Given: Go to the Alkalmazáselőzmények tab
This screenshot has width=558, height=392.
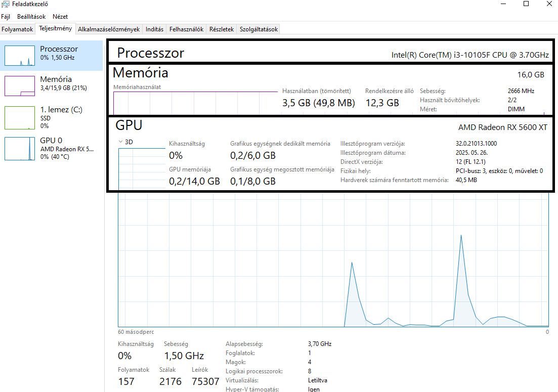Looking at the screenshot, I should coord(109,29).
